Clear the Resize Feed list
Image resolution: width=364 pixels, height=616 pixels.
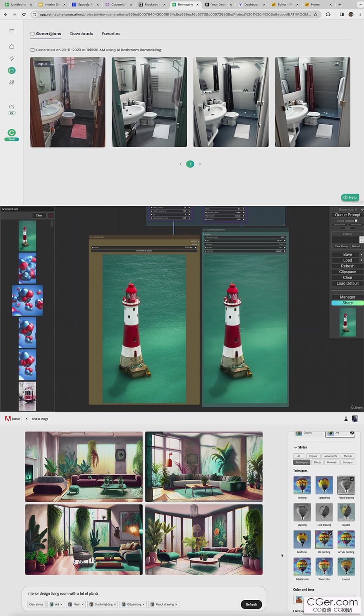pyautogui.click(x=39, y=215)
